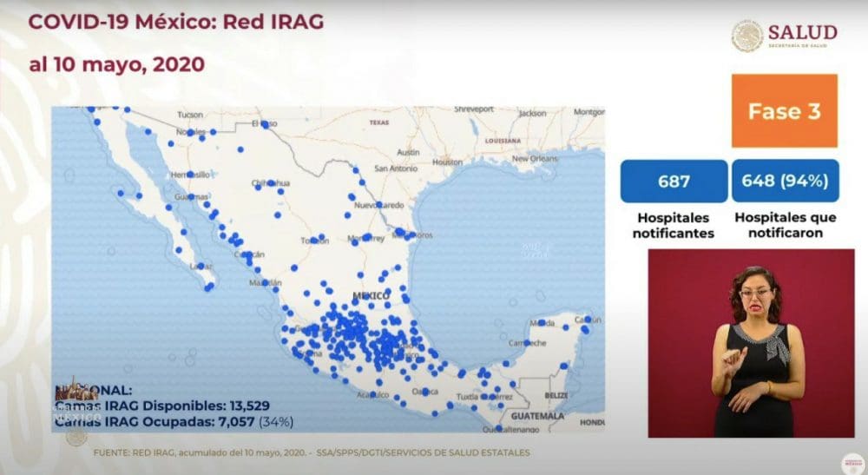Click the Acapulco map label

tap(372, 395)
